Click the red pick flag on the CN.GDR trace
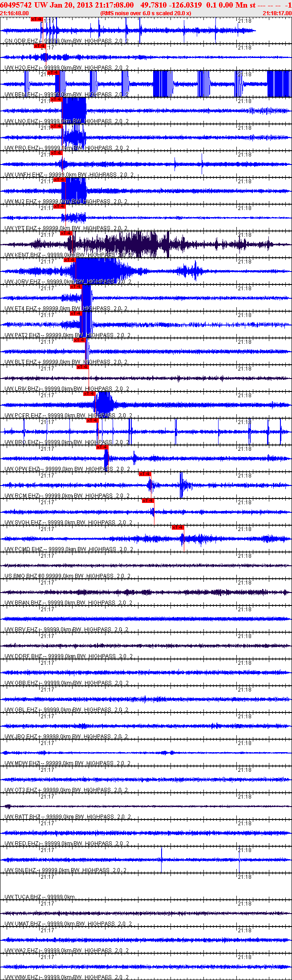Viewport: 292px width, 980px height. point(37,19)
